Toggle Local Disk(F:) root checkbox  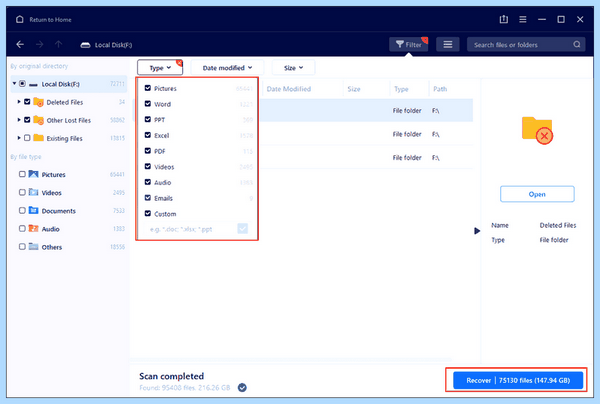pos(23,83)
